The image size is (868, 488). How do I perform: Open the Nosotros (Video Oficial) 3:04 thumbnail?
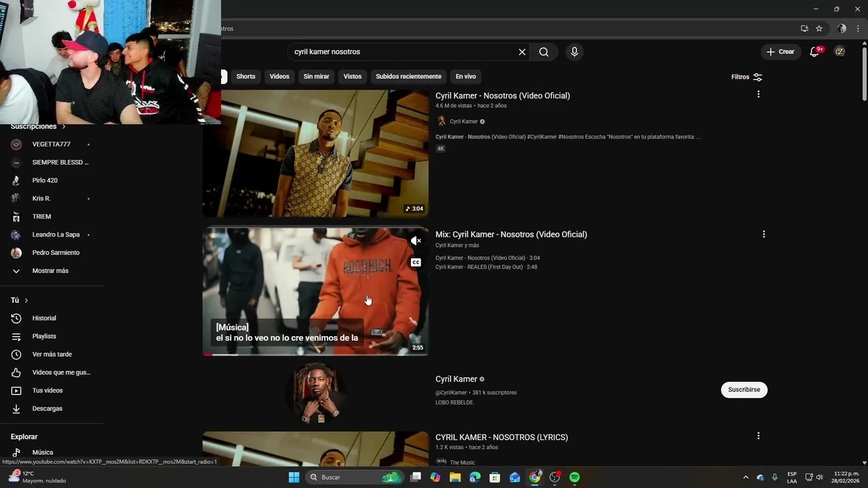tap(315, 154)
